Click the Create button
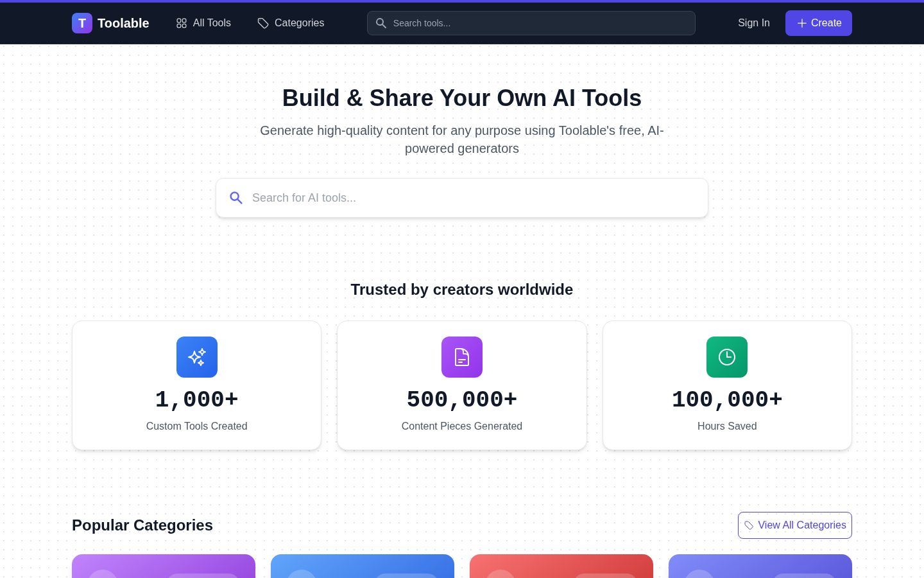 819,23
